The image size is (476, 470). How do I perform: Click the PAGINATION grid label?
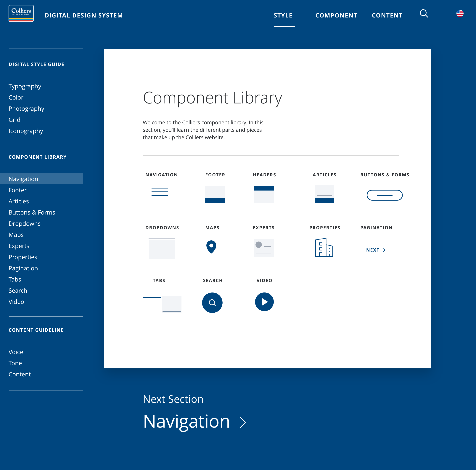[376, 228]
